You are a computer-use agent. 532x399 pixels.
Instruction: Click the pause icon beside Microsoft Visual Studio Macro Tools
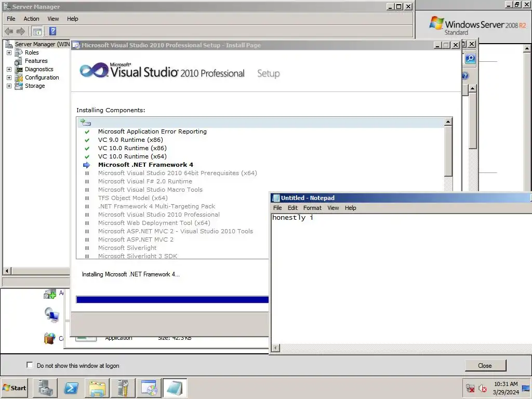coord(87,190)
